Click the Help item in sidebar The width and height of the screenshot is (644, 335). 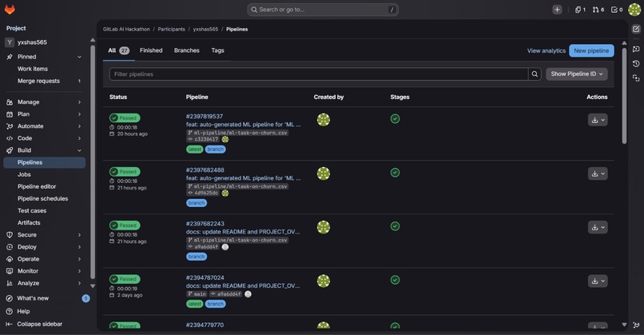click(x=23, y=311)
